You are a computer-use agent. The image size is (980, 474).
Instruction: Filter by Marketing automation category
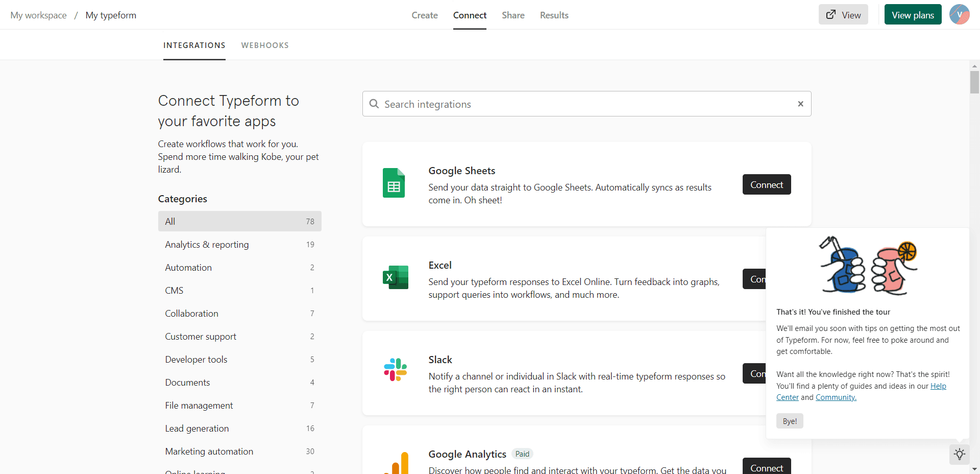[x=240, y=451]
